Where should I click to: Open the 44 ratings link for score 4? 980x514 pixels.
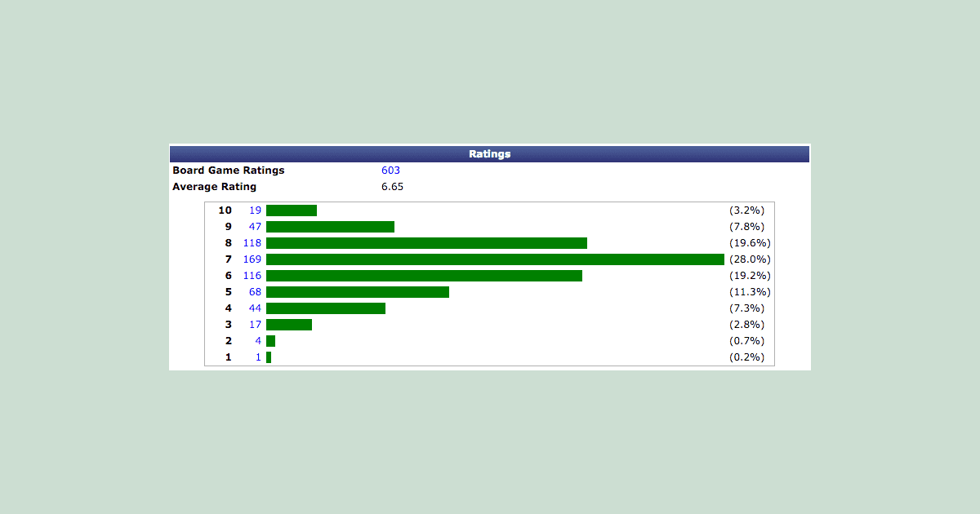click(255, 308)
